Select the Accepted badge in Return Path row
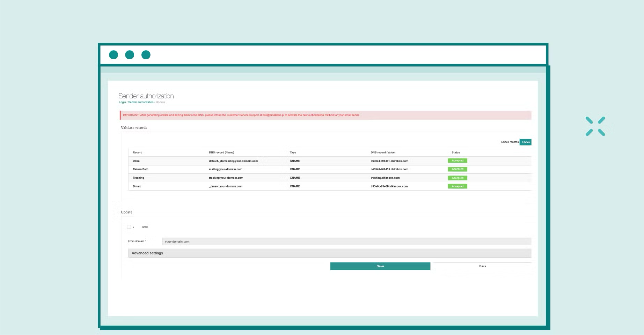Screen dimensions: 644x335 point(457,169)
